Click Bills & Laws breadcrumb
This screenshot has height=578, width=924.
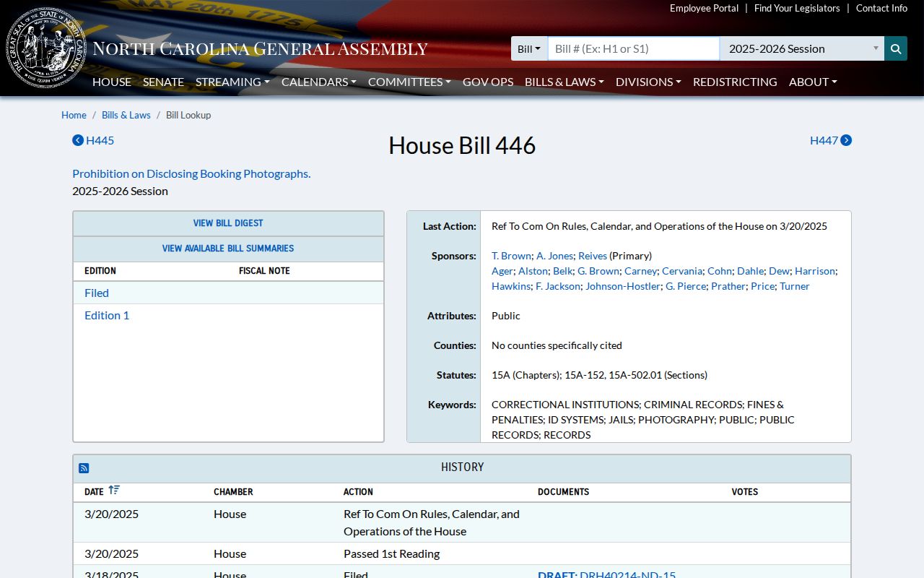point(126,115)
